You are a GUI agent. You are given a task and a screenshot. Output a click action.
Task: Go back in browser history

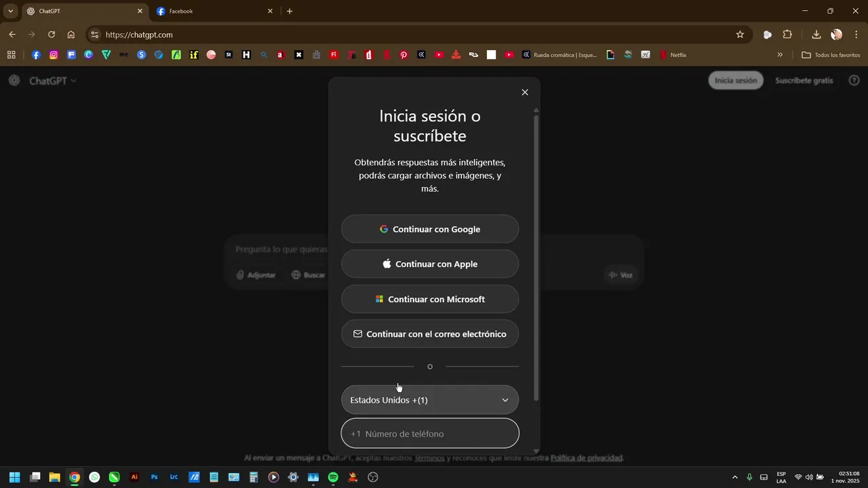(12, 35)
